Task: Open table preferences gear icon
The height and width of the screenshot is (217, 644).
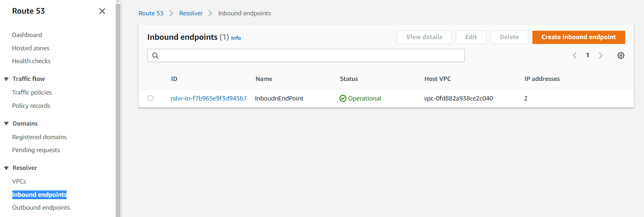Action: click(x=621, y=55)
